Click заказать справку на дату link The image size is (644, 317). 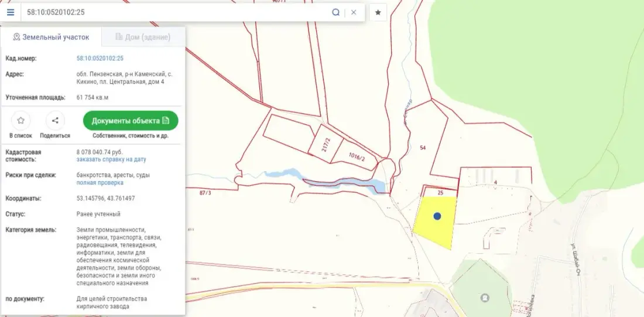coord(111,159)
